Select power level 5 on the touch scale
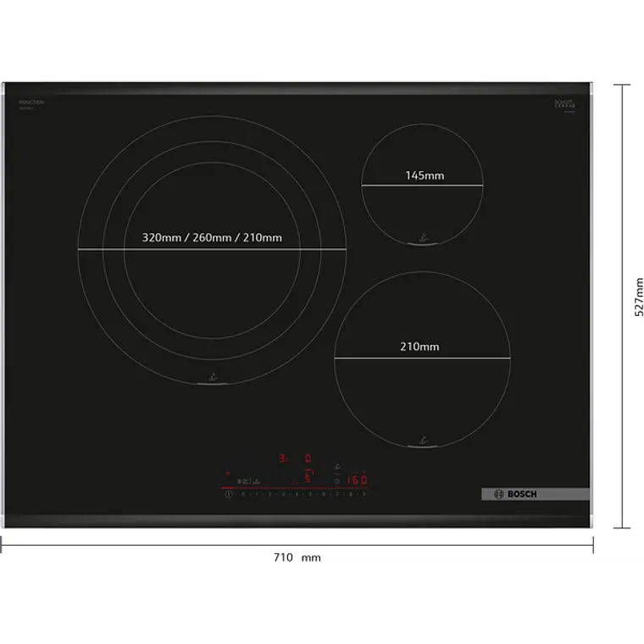Image resolution: width=644 pixels, height=644 pixels. click(x=310, y=494)
